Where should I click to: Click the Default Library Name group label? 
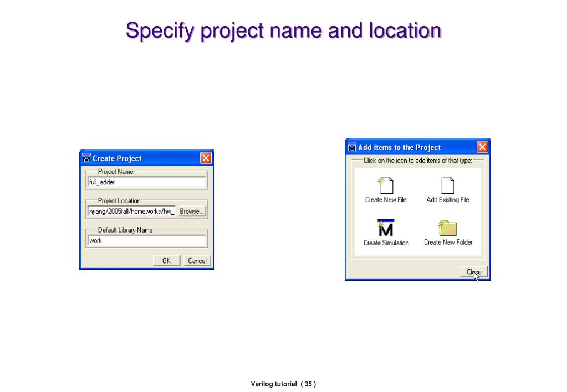pyautogui.click(x=125, y=230)
